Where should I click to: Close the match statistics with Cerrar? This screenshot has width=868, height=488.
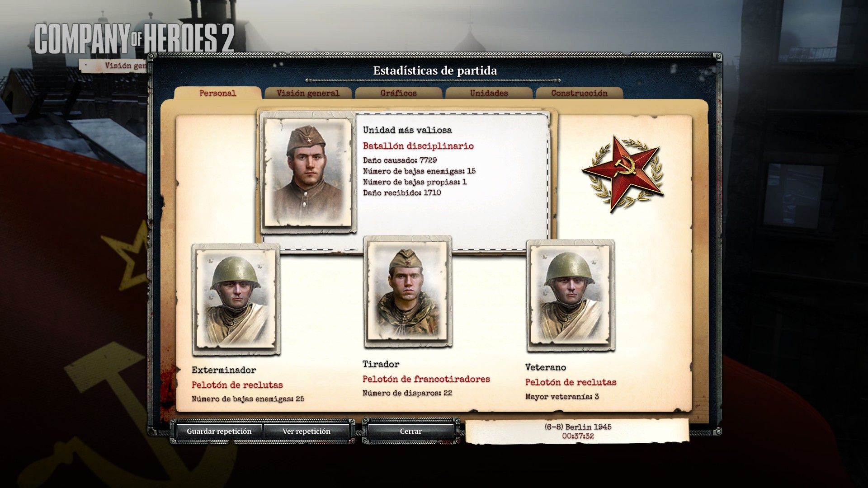pyautogui.click(x=410, y=431)
